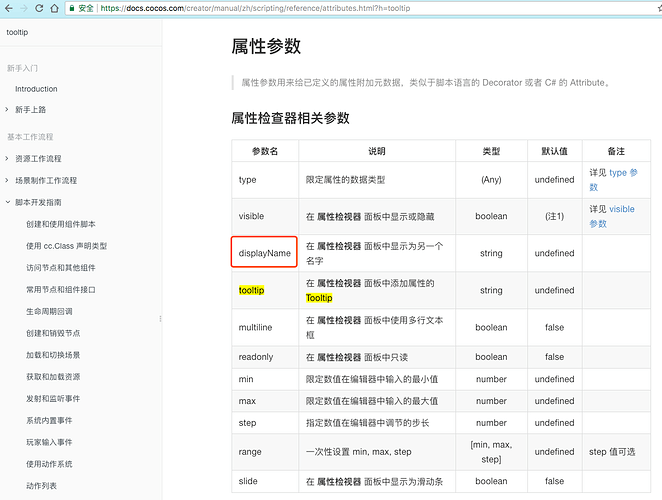Open 创建和使用组件脚本 in the sidebar
662x500 pixels.
click(61, 224)
